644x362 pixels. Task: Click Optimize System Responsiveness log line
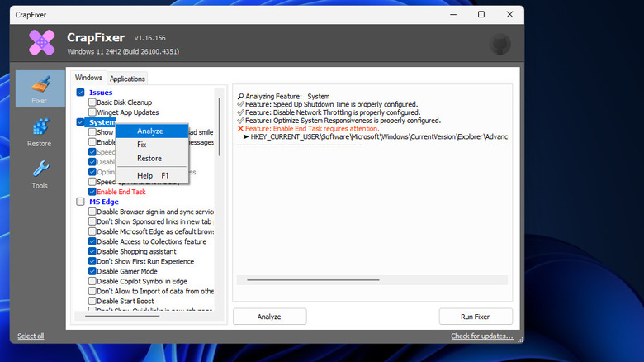coord(339,121)
